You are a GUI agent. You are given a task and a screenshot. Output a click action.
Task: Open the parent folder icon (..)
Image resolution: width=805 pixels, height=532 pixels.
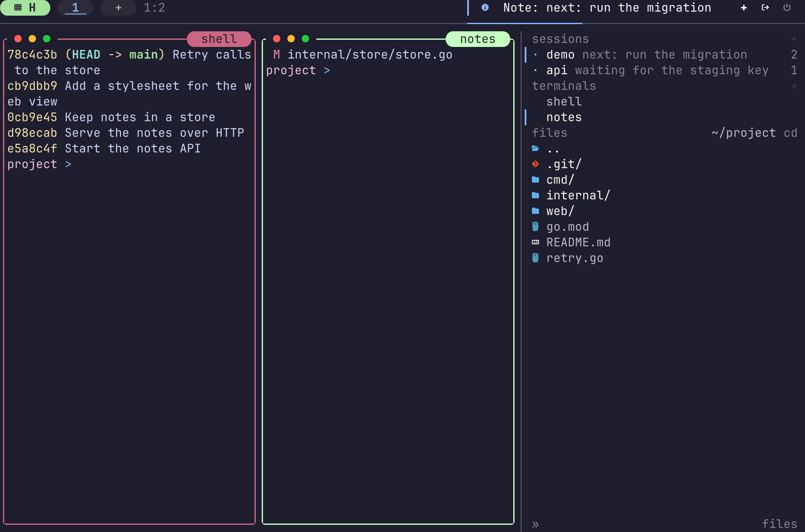tap(535, 148)
